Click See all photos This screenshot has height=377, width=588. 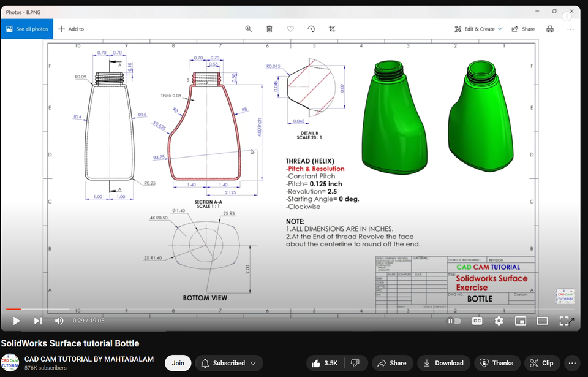click(27, 28)
